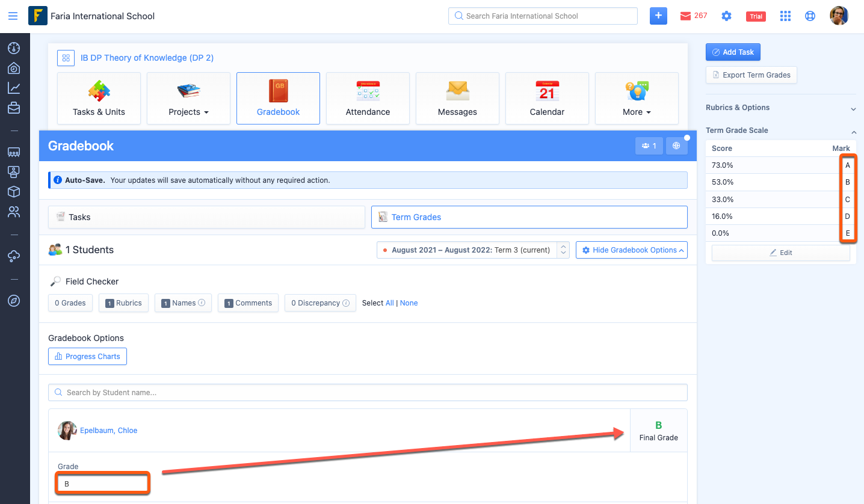
Task: Open Epelbaum, Chloe student link
Action: click(109, 431)
